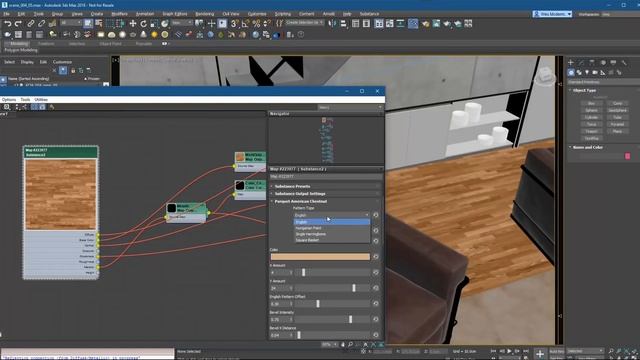The width and height of the screenshot is (640, 360).
Task: Click the Cone button in Object Type
Action: (618, 103)
